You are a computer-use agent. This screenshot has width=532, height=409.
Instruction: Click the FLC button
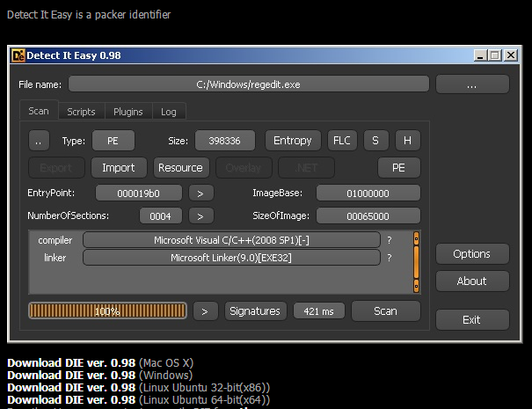(342, 141)
